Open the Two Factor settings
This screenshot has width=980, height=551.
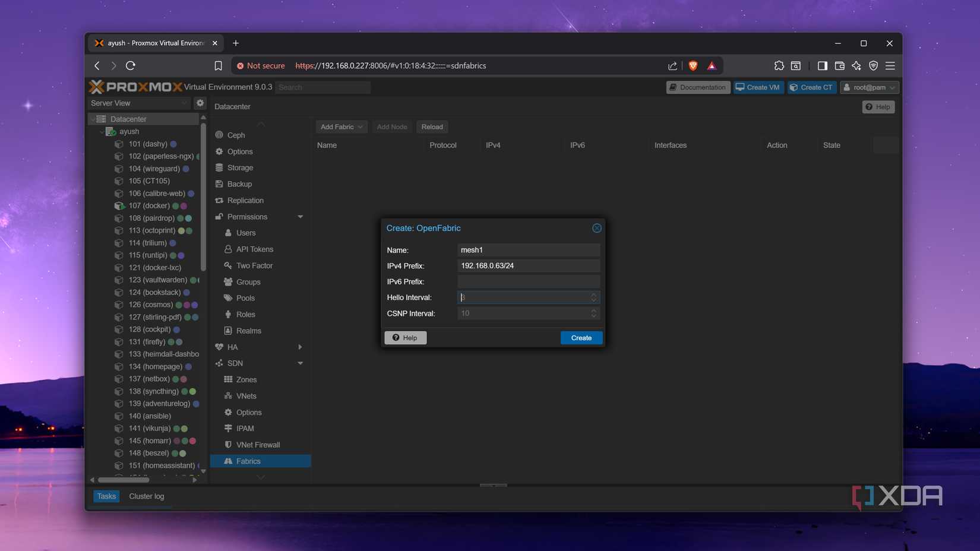[x=252, y=265]
